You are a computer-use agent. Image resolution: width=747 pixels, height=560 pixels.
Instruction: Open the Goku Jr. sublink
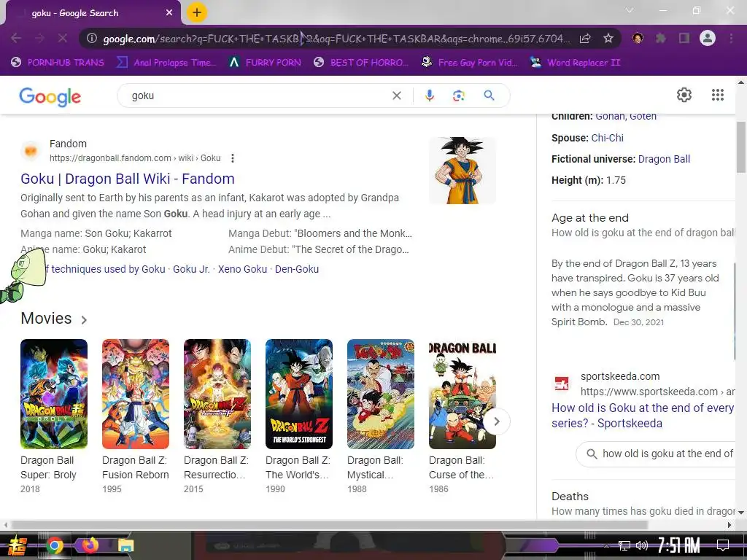point(191,269)
